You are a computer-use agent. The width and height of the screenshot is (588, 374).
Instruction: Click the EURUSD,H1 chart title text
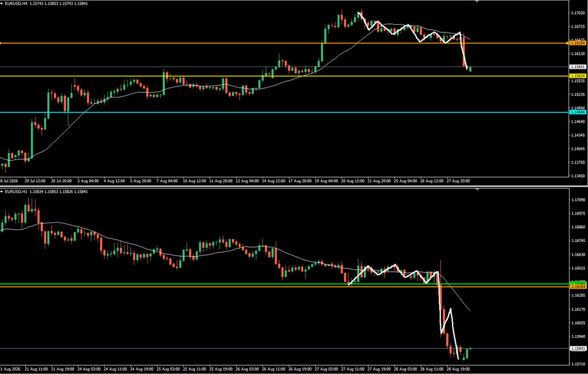[x=15, y=192]
